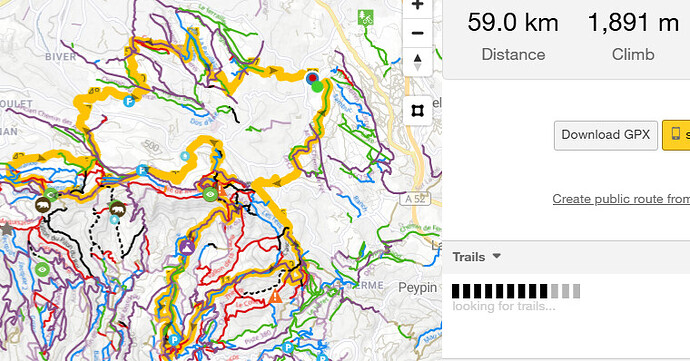Expand the Trails section dropdown arrow
This screenshot has width=690, height=361.
click(x=497, y=256)
